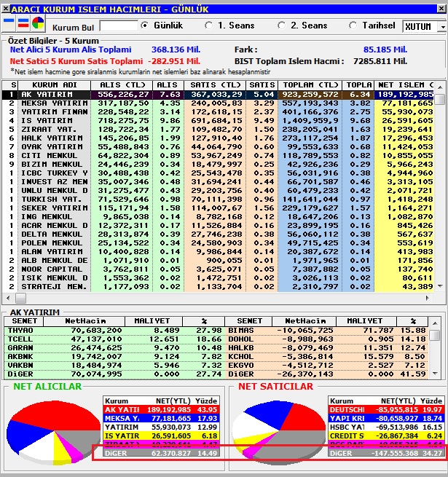Select the ALAN YATIRIM row
The image size is (448, 477).
[219, 252]
